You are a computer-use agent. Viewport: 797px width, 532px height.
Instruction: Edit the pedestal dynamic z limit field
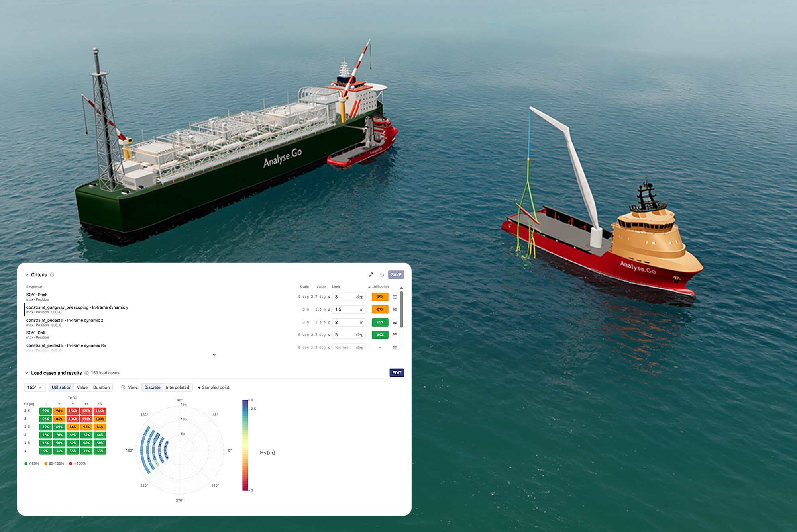[x=349, y=322]
